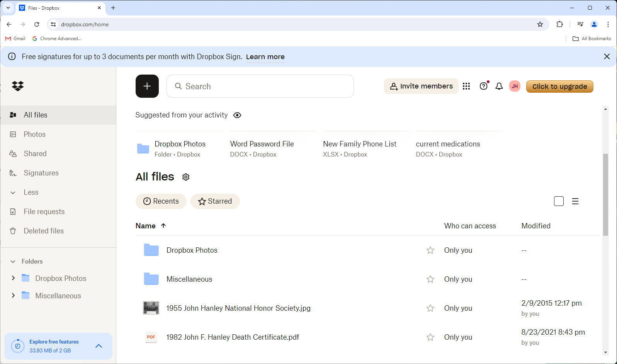Open Chrome three-dot menu

tap(608, 24)
